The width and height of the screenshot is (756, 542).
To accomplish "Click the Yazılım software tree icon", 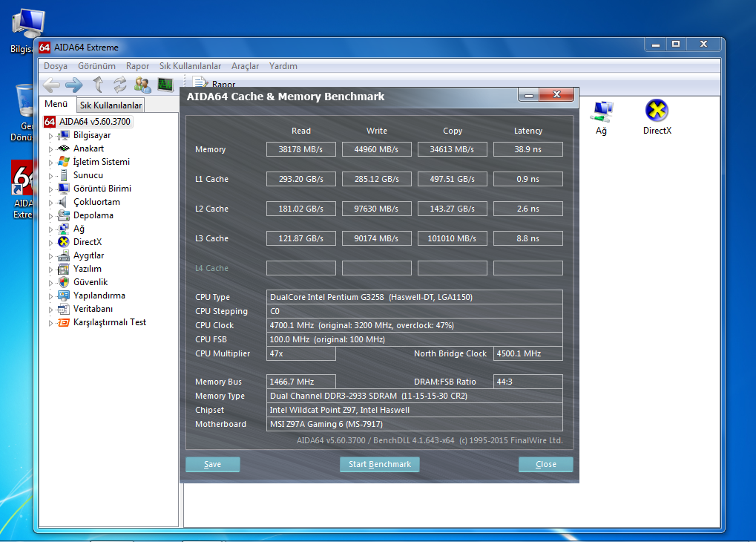I will pos(64,269).
